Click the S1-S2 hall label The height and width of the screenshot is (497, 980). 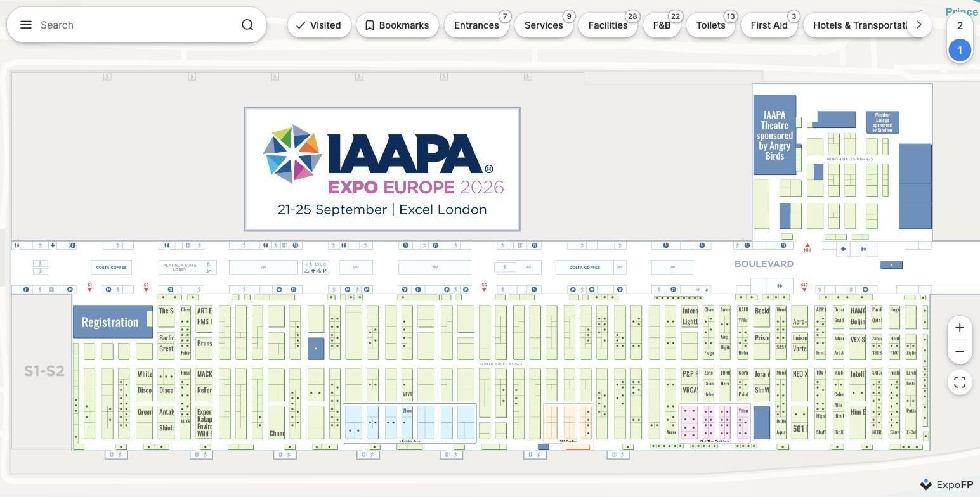click(44, 371)
